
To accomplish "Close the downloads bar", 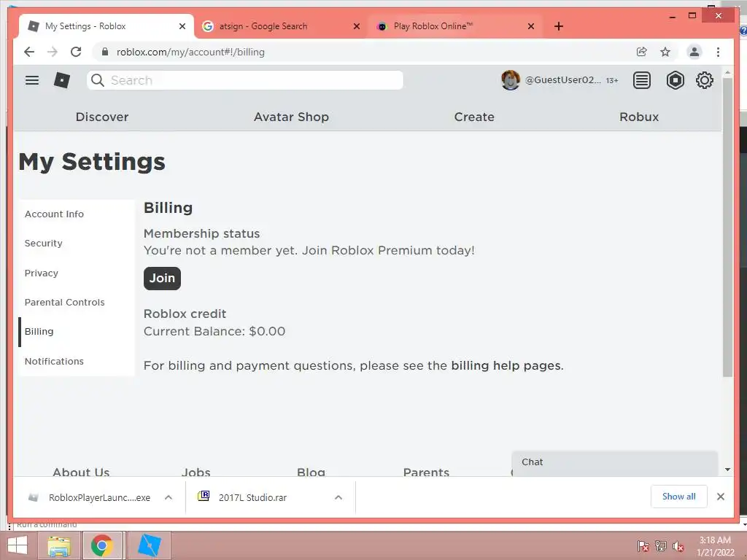I will pos(720,497).
